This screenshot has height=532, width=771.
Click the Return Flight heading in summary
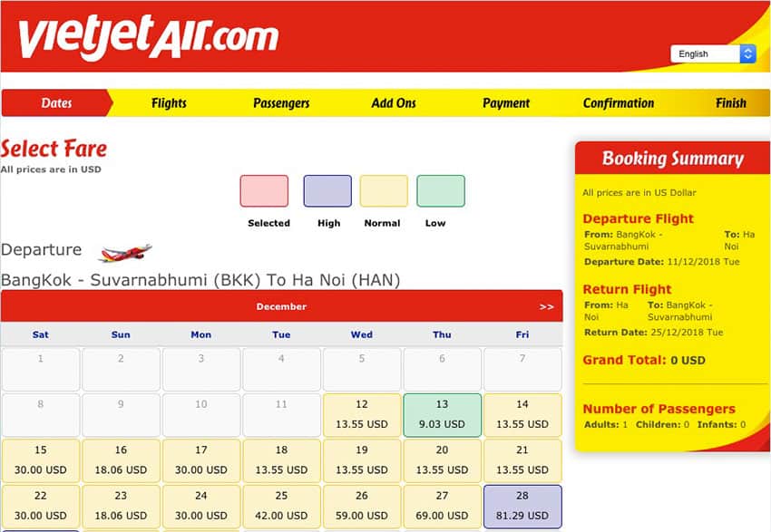click(x=627, y=289)
